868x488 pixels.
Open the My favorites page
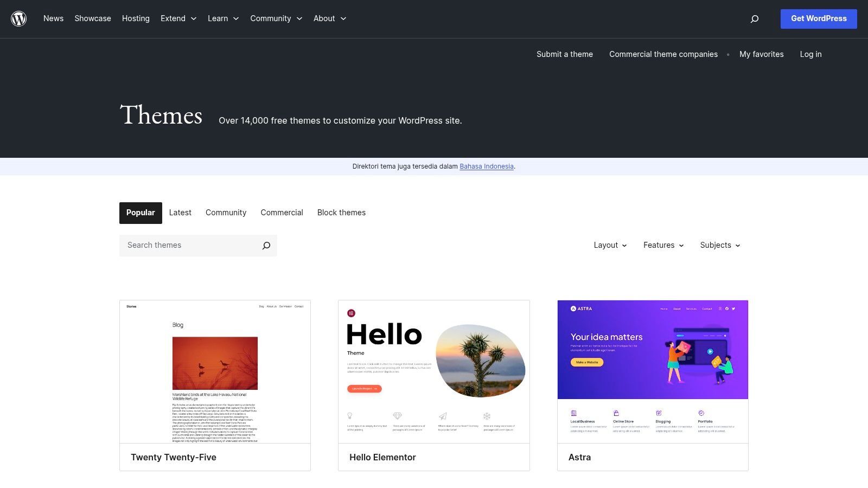pos(761,54)
